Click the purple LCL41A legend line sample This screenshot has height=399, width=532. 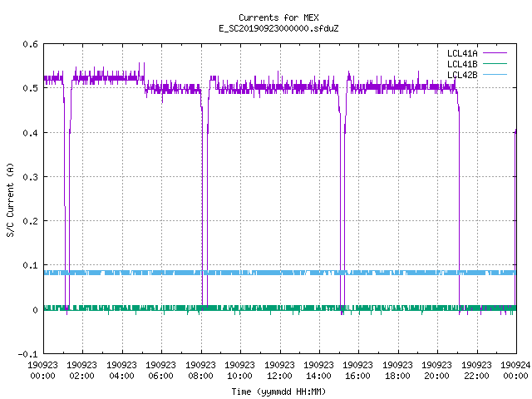click(495, 53)
